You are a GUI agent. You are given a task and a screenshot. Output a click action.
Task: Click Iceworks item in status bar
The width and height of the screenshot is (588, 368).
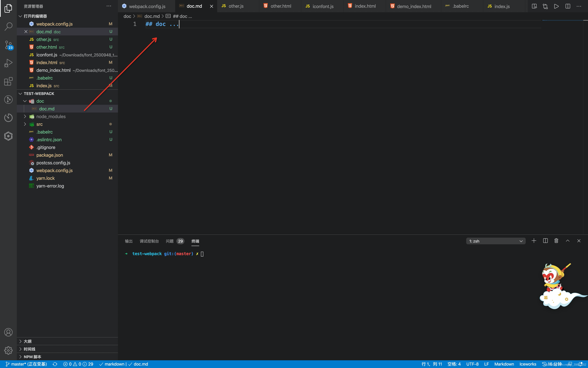[528, 364]
